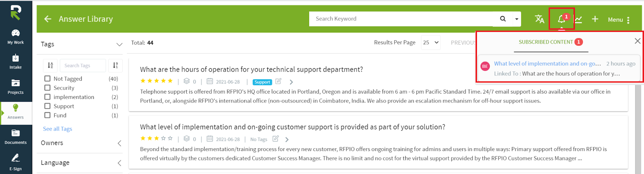Open My Work in sidebar

click(16, 37)
